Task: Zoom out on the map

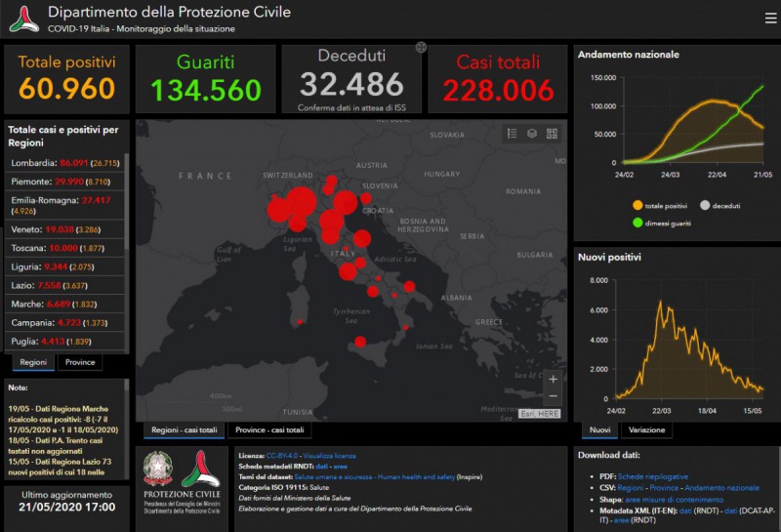Action: tap(554, 395)
